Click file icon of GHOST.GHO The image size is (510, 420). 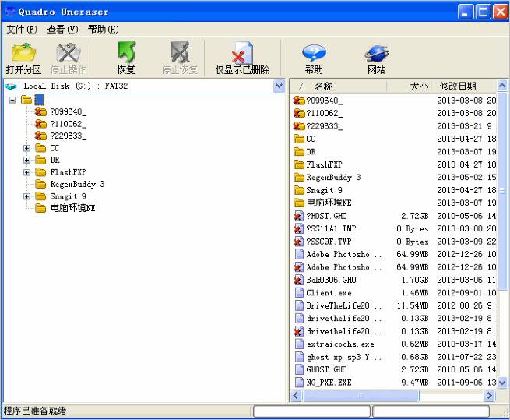click(299, 369)
